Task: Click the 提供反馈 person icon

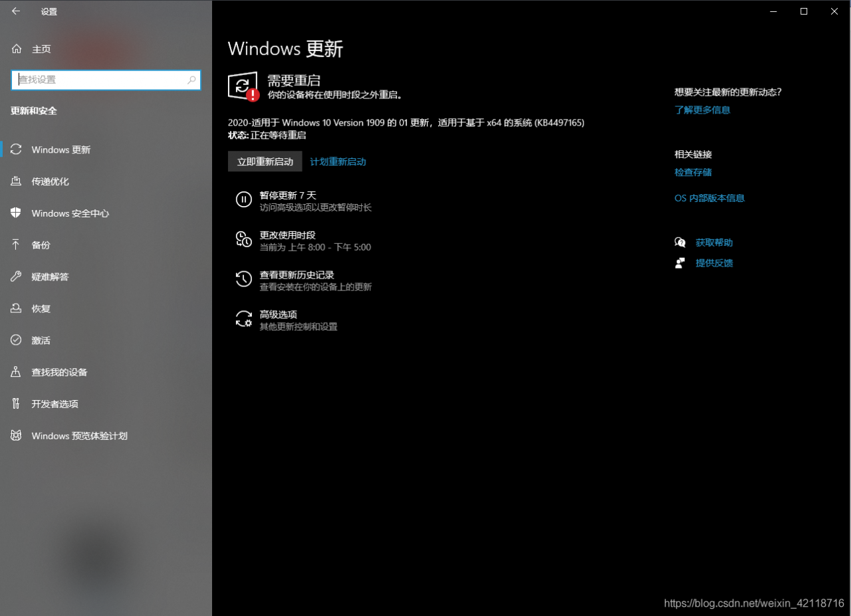Action: pos(680,263)
